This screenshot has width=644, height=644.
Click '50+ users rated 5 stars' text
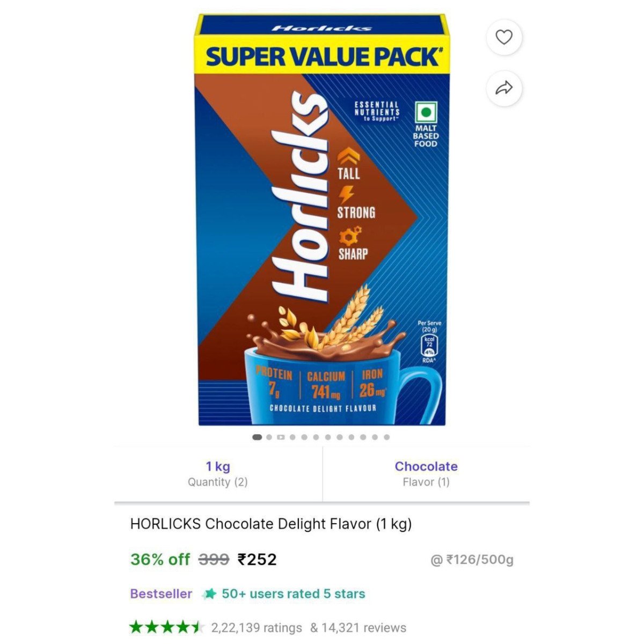point(294,594)
